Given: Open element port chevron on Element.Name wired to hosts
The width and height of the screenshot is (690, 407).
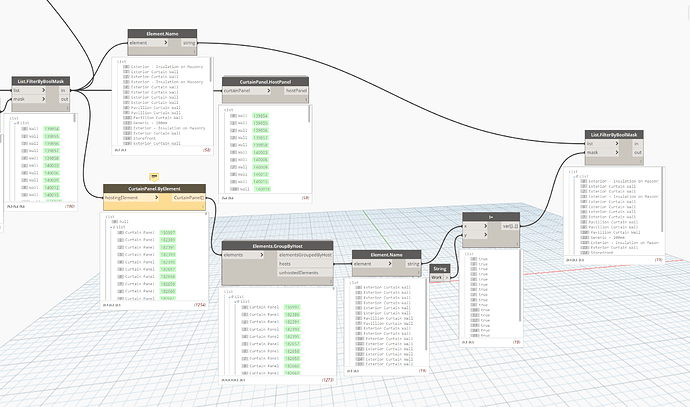Looking at the screenshot, I should (390, 264).
